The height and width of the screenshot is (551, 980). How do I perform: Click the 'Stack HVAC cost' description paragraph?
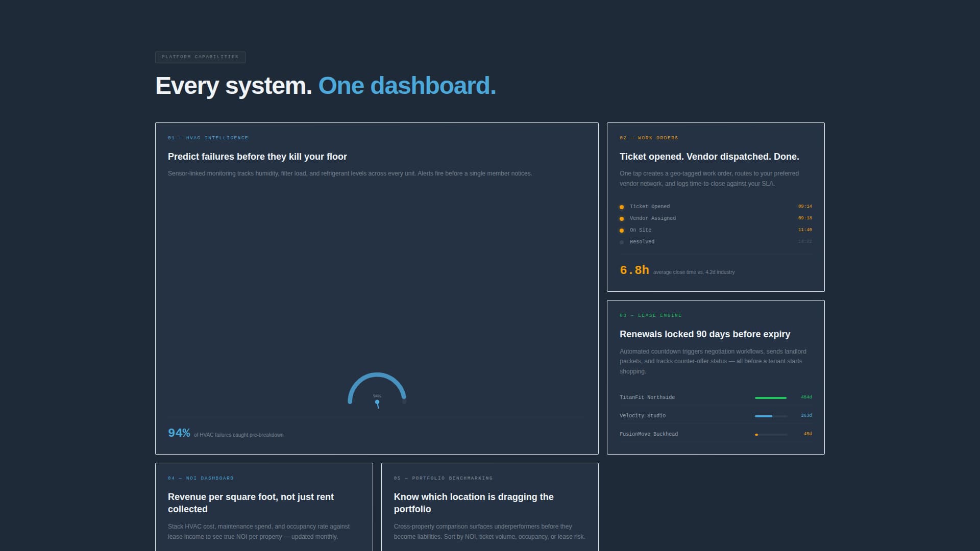(259, 532)
